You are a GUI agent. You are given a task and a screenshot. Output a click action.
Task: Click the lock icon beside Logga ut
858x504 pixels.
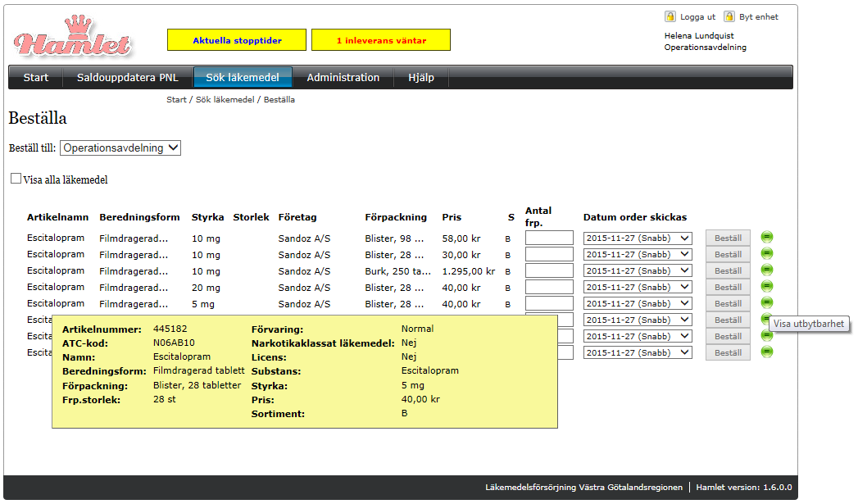[x=670, y=16]
